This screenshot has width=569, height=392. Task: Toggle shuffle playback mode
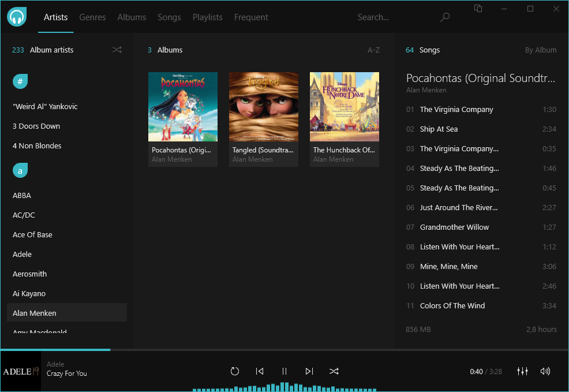(x=334, y=371)
